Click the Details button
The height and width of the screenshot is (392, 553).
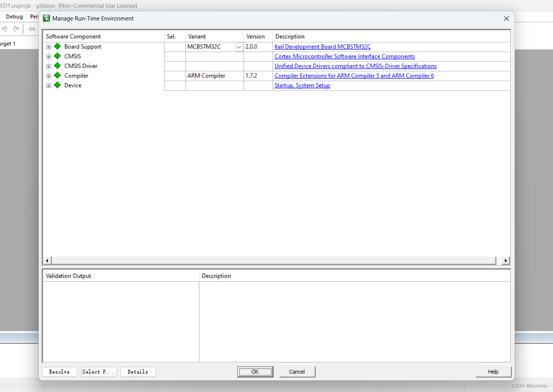point(138,372)
